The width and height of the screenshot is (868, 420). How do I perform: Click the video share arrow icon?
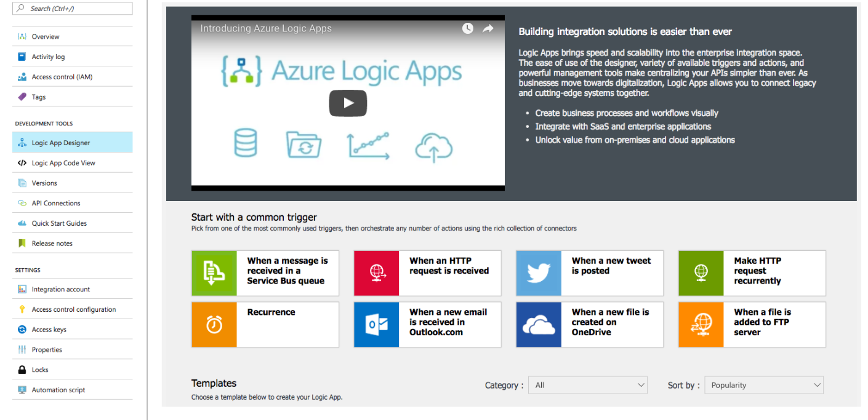[x=488, y=28]
